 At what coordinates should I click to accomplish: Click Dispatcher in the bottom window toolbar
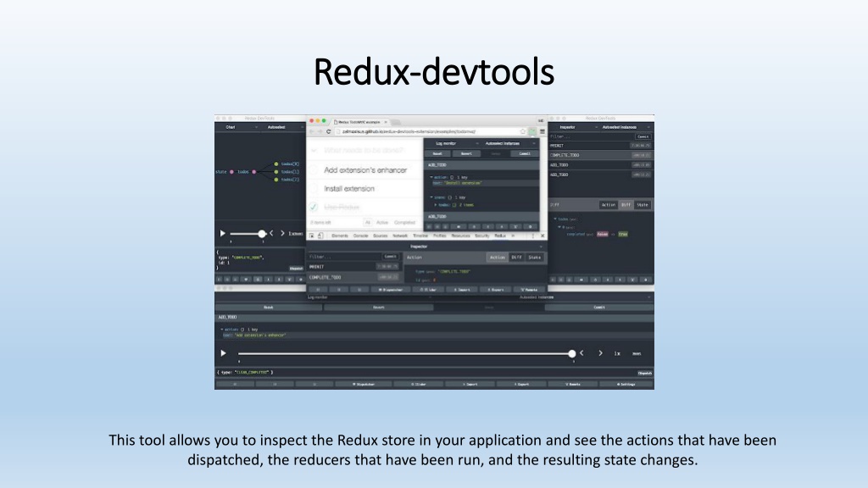point(364,384)
